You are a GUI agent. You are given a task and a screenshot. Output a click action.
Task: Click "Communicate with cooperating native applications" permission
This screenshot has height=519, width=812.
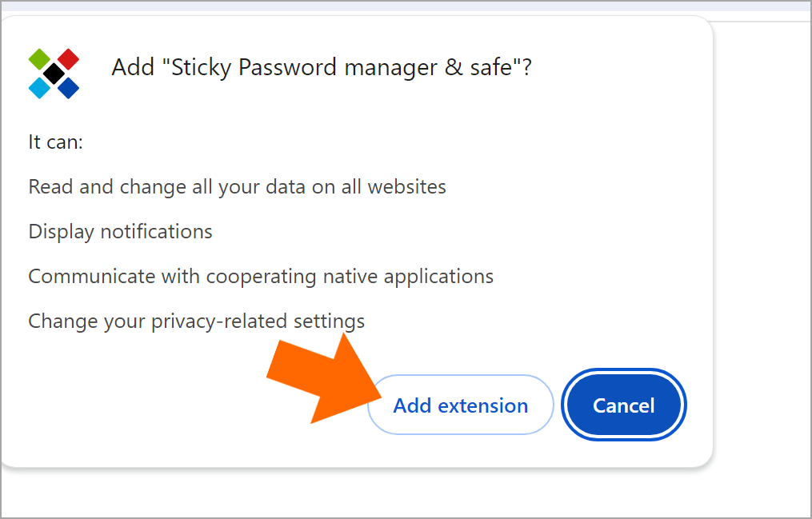[261, 277]
